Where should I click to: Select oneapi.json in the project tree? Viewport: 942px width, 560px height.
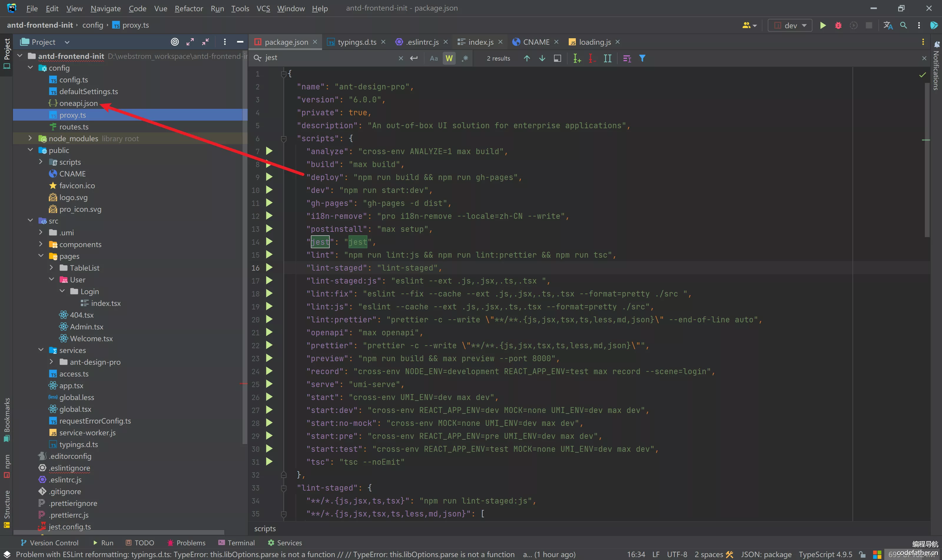78,103
